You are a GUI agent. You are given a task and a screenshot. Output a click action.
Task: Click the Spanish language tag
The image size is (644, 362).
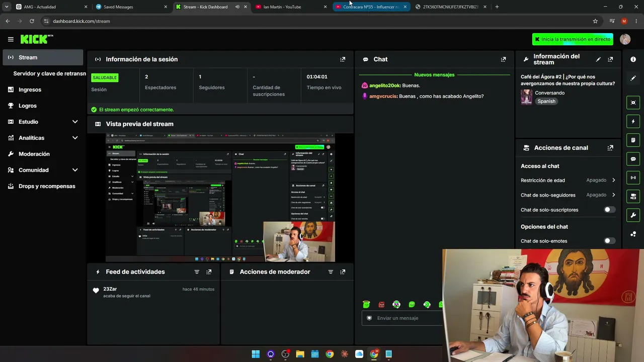546,101
